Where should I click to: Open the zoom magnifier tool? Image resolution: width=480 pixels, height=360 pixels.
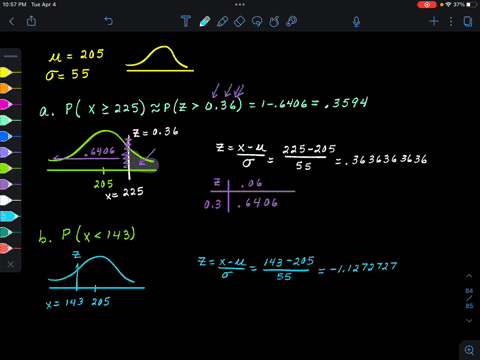click(x=470, y=350)
